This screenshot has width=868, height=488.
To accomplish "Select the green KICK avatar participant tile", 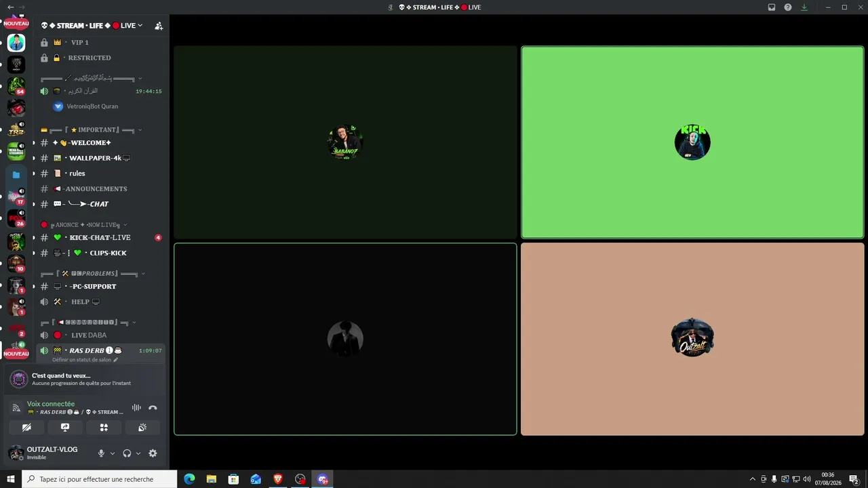I will click(x=692, y=142).
